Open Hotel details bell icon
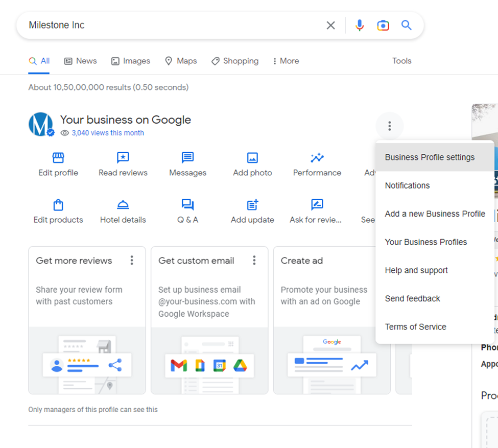Image resolution: width=498 pixels, height=448 pixels. (x=123, y=205)
